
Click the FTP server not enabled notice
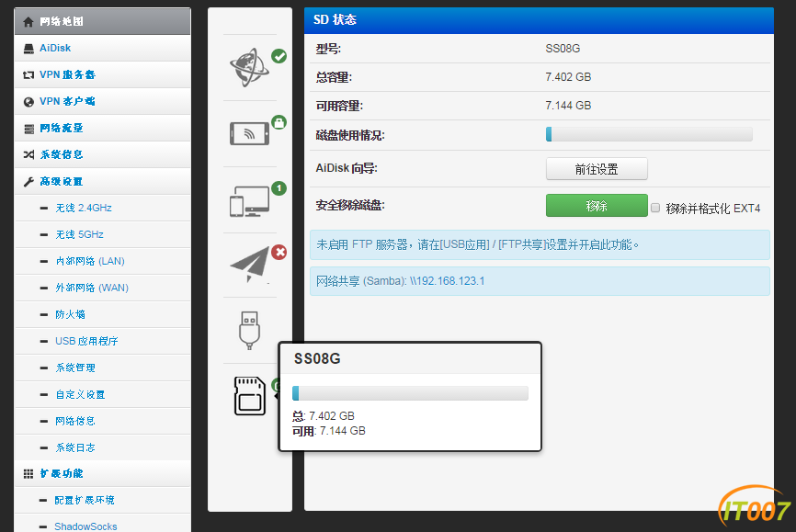click(540, 244)
